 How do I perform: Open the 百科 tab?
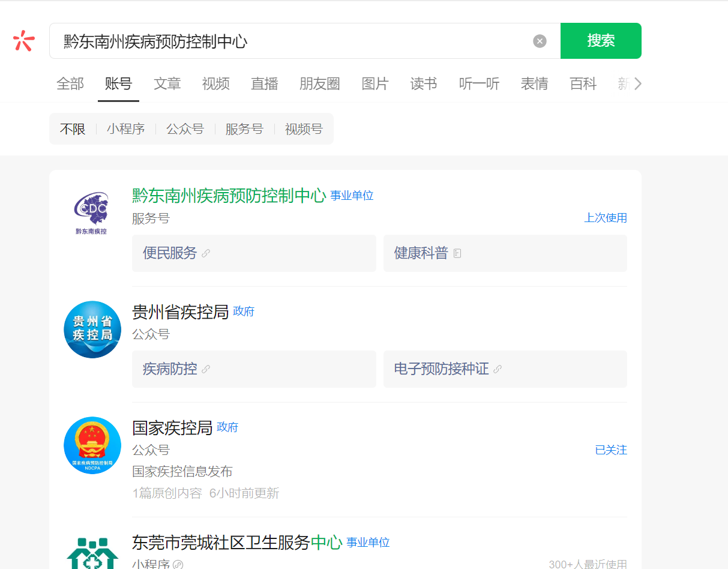583,84
